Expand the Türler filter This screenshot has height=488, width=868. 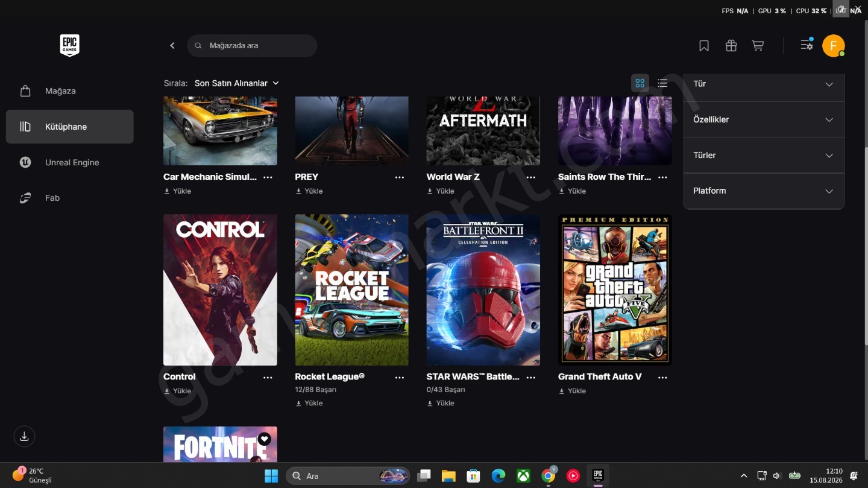click(764, 156)
